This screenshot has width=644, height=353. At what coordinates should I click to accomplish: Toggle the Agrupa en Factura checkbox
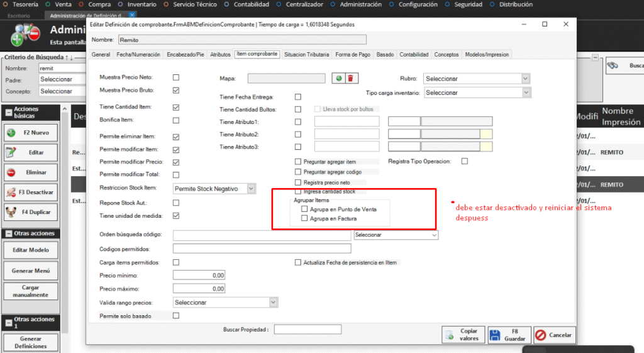(x=305, y=218)
